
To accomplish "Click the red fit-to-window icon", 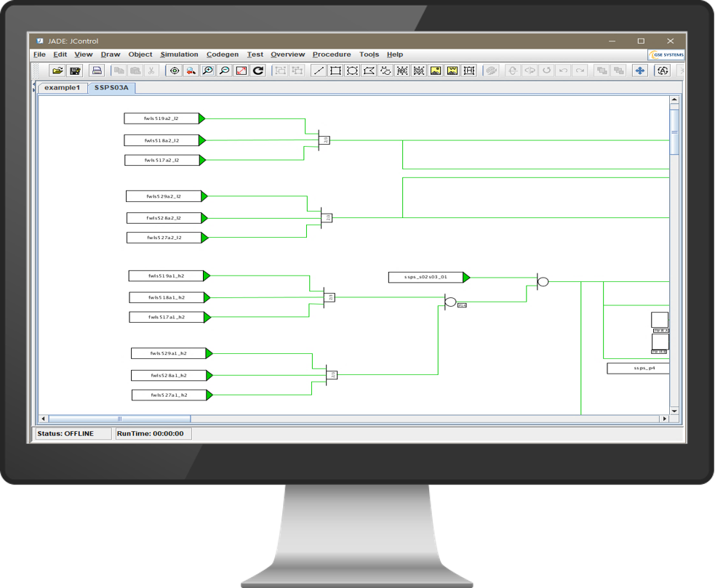I will click(x=241, y=71).
